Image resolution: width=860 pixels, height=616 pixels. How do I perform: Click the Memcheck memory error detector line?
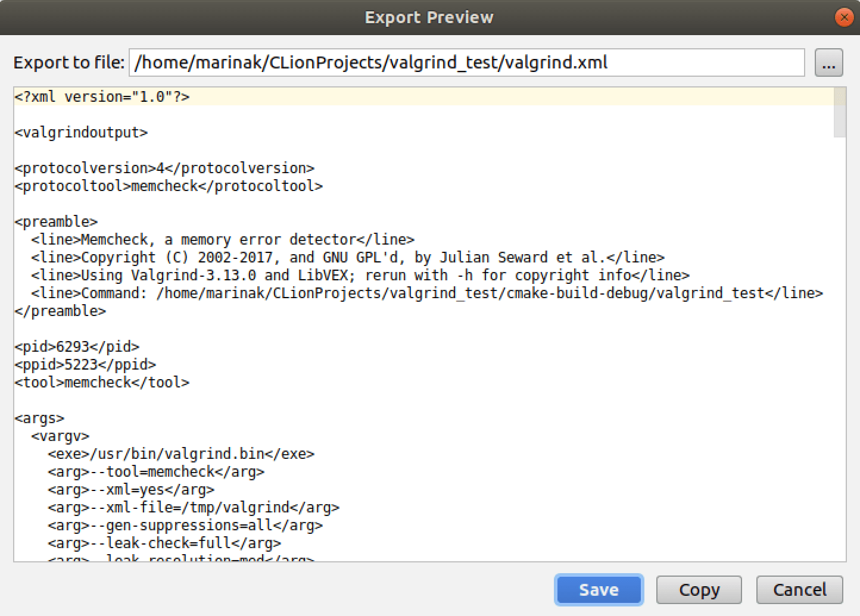pyautogui.click(x=223, y=239)
